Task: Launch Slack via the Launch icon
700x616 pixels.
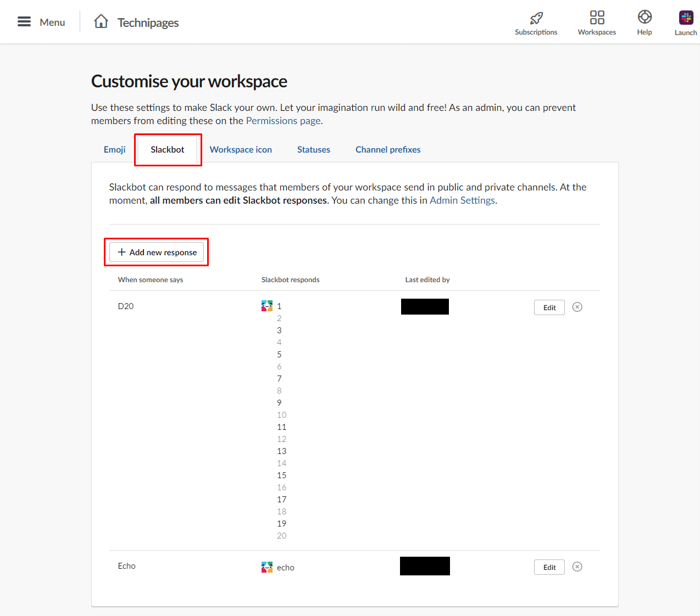Action: [686, 18]
